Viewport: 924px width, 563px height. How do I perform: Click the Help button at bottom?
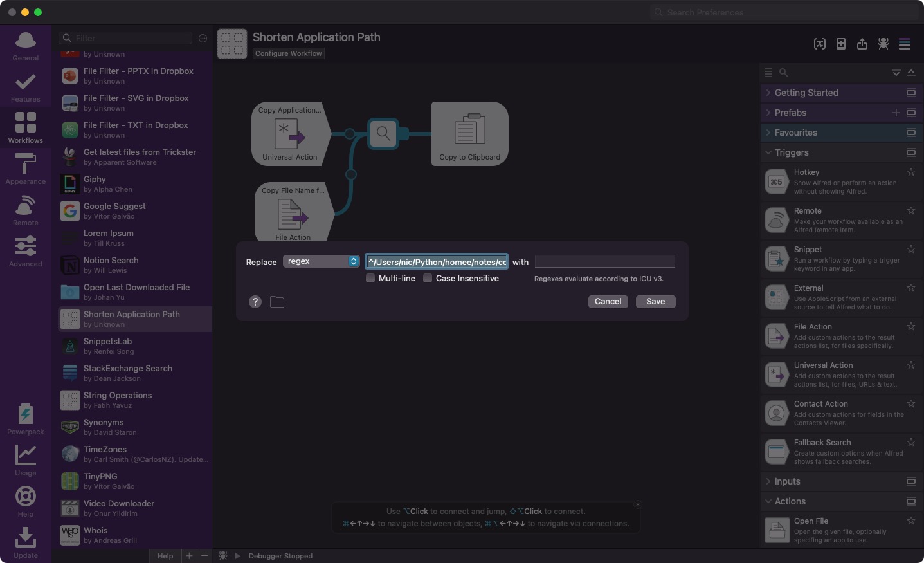(165, 556)
